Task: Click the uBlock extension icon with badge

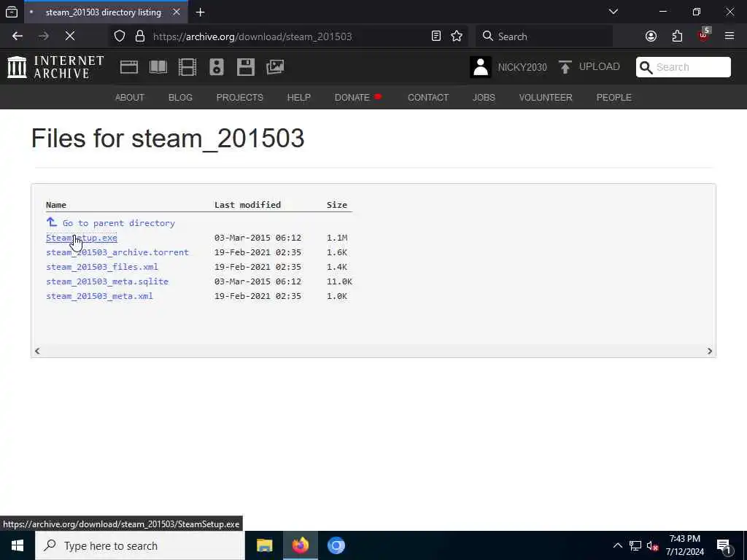Action: [703, 35]
